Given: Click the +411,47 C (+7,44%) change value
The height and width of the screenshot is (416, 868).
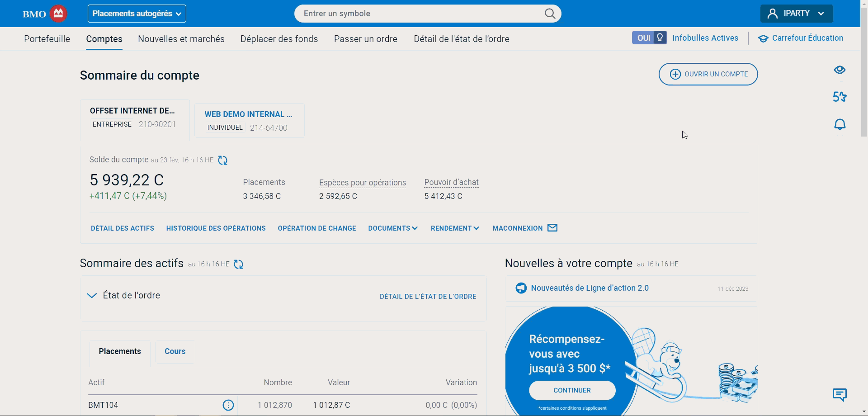Looking at the screenshot, I should pyautogui.click(x=128, y=196).
